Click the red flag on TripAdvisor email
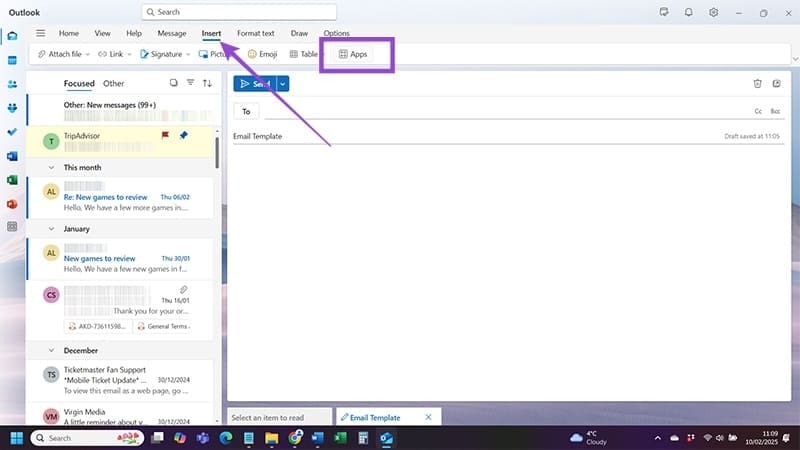The width and height of the screenshot is (800, 450). [165, 135]
